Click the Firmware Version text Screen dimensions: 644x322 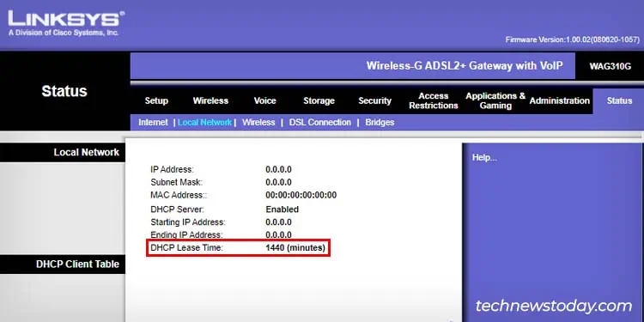coord(573,39)
